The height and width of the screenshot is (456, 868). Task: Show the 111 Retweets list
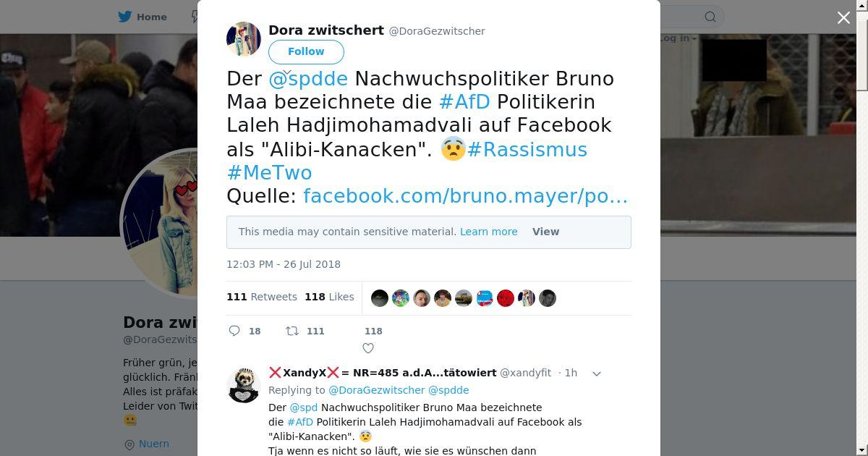click(x=262, y=297)
